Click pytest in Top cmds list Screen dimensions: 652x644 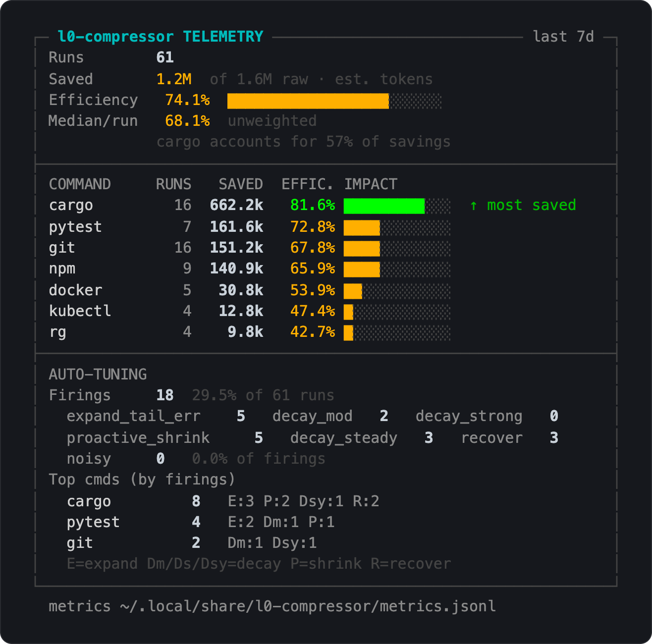pyautogui.click(x=93, y=522)
